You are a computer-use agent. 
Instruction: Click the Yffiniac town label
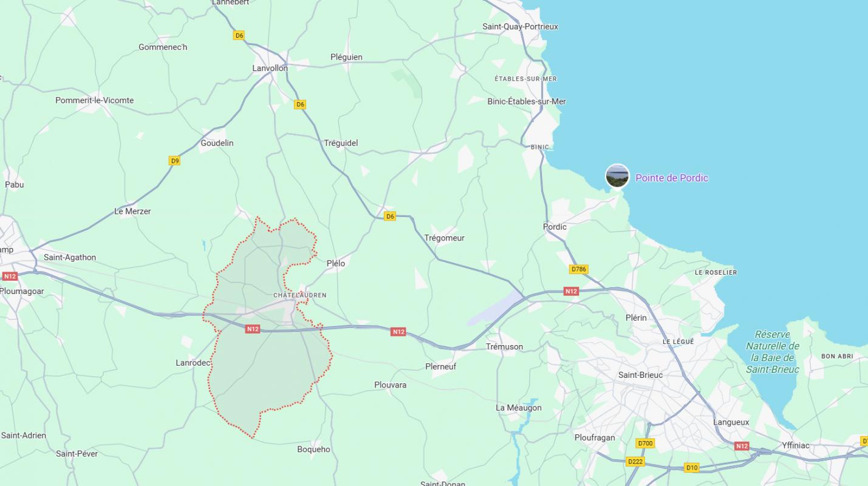(x=796, y=445)
